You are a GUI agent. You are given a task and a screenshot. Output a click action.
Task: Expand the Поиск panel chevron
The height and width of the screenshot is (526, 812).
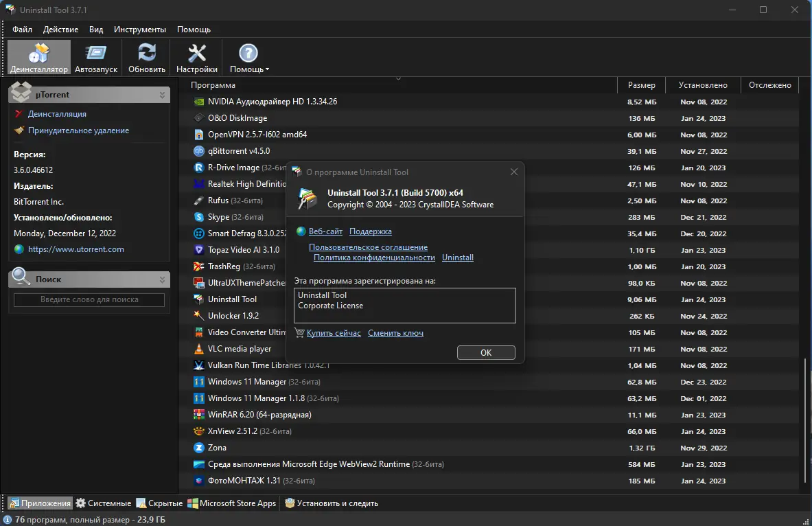point(163,279)
